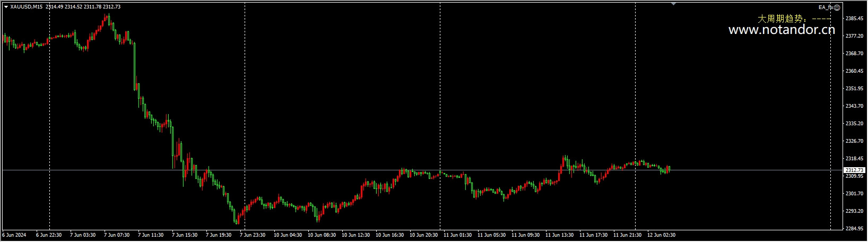Click price scale value 2335.20
The image size is (868, 242).
[x=855, y=124]
